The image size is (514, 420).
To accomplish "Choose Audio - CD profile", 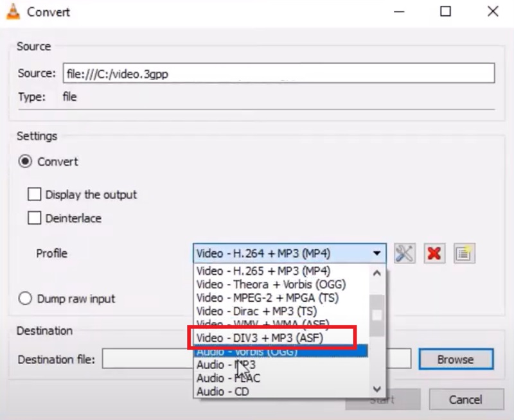I will pos(282,392).
